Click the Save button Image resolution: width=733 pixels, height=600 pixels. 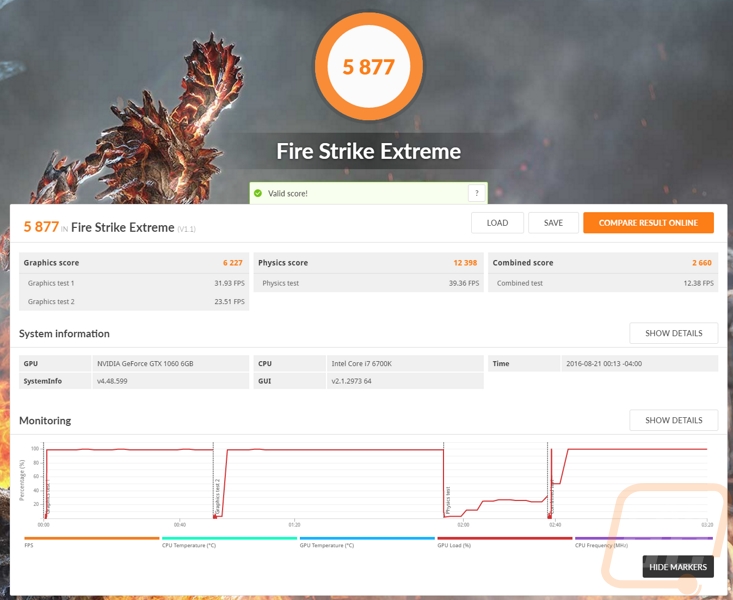tap(553, 223)
